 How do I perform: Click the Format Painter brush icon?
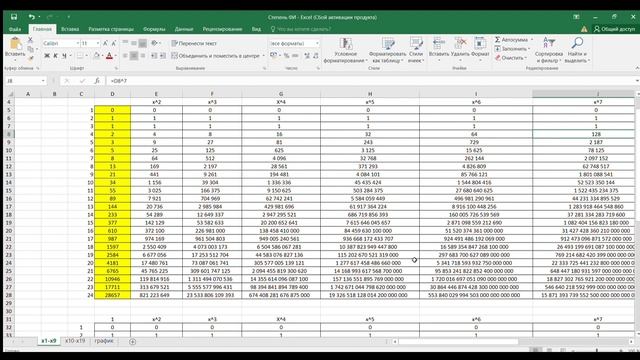pyautogui.click(x=30, y=58)
